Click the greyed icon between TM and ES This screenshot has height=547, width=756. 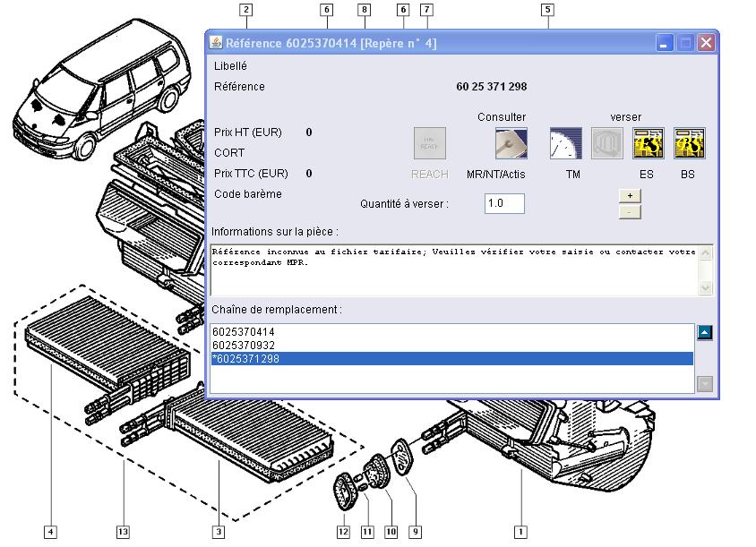607,143
